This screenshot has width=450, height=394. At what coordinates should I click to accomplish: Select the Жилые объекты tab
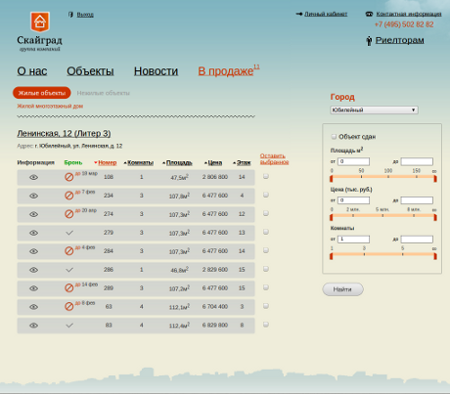point(42,93)
